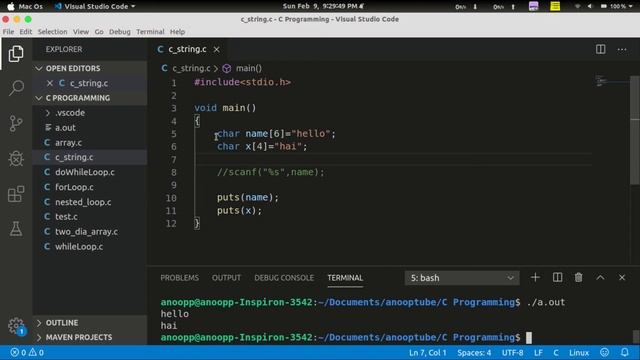Click the battery indicator in top bar
Viewport: 640px width, 360px height.
(x=616, y=6)
